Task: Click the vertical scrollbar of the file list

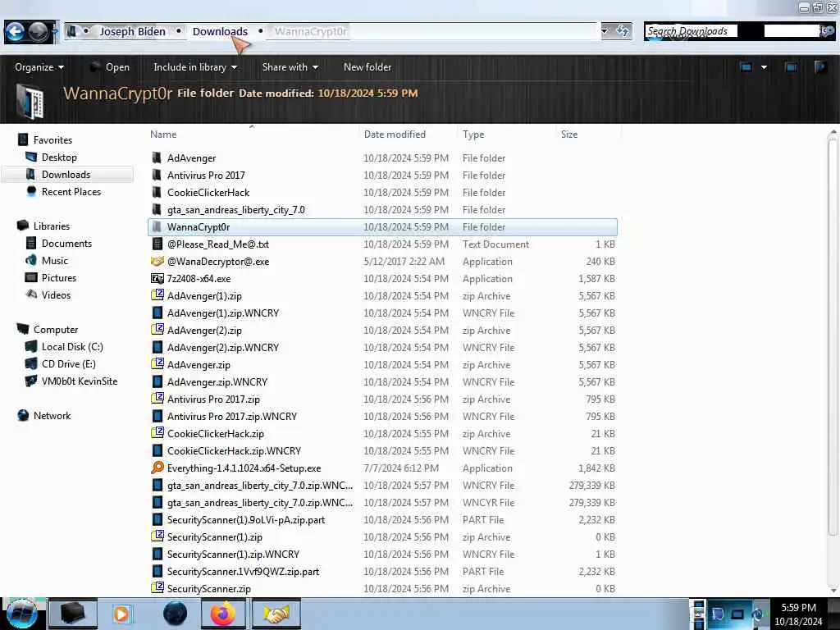Action: 833,335
